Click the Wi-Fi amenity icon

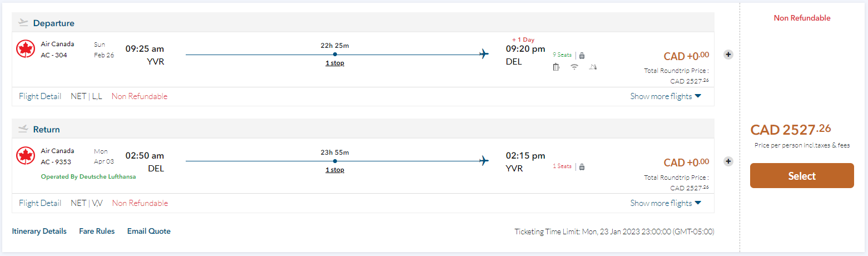click(x=574, y=67)
